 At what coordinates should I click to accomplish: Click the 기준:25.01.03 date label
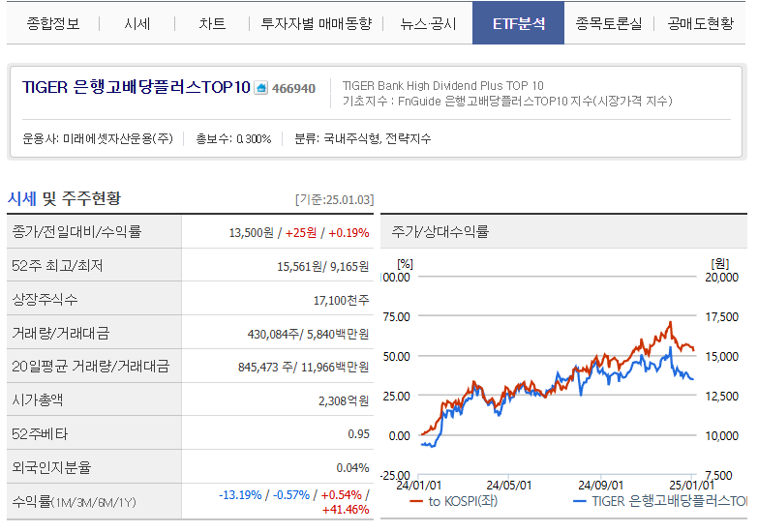coord(335,199)
